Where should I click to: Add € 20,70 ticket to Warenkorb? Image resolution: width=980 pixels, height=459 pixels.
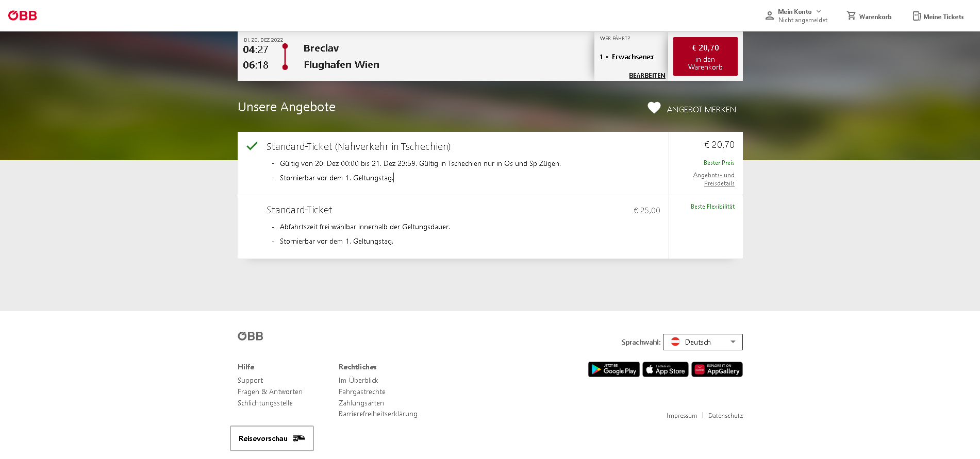705,57
